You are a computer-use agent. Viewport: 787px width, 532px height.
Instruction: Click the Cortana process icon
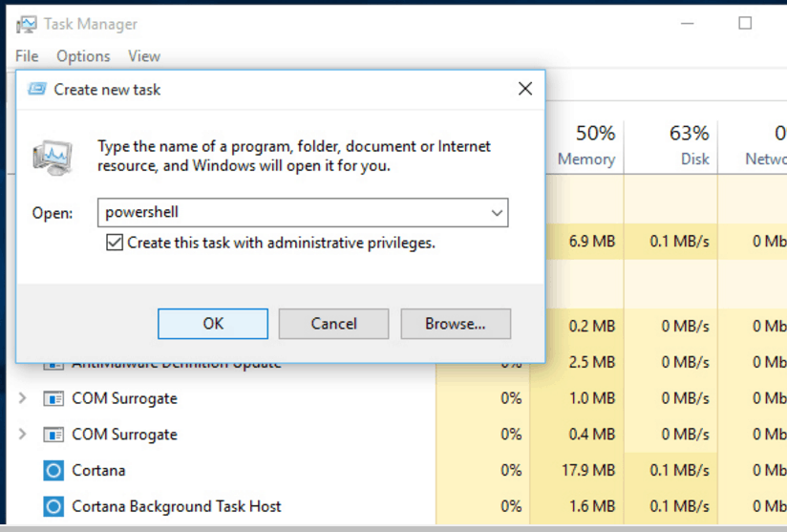[x=53, y=471]
